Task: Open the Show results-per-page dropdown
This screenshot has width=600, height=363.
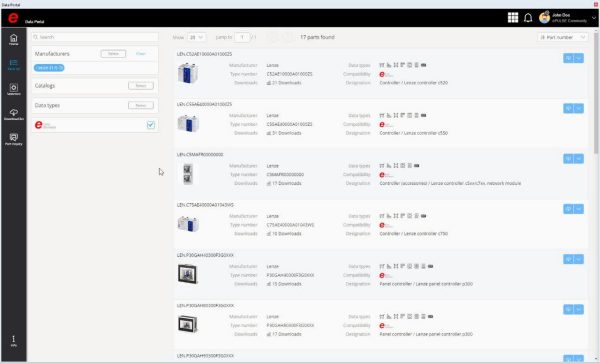Action: 196,37
